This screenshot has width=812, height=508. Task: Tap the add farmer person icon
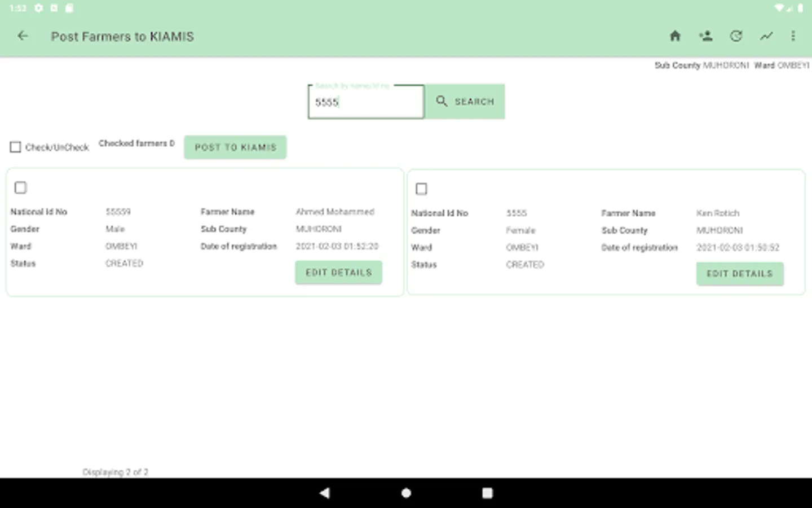705,36
